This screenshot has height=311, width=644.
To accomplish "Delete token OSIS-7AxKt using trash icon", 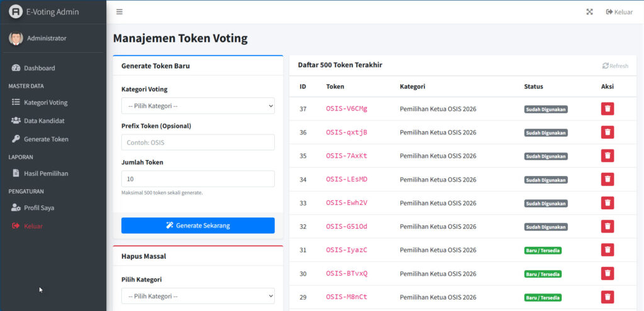I will pyautogui.click(x=607, y=156).
